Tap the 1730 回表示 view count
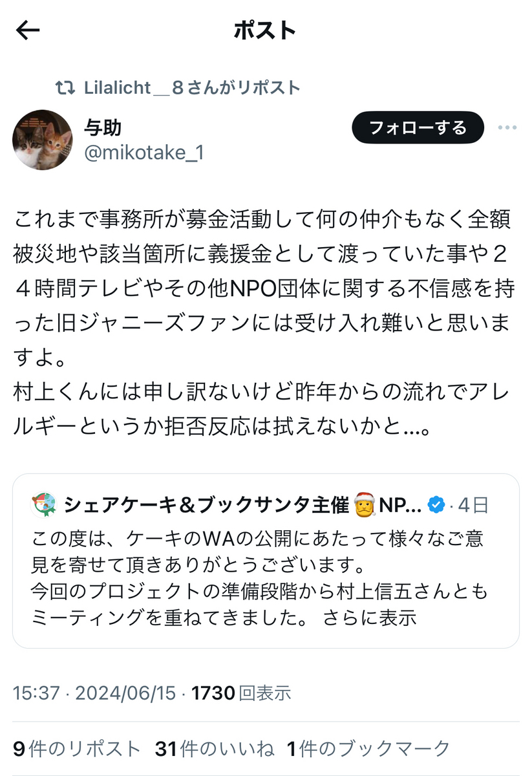Viewport: 532px width, 776px height. [242, 693]
